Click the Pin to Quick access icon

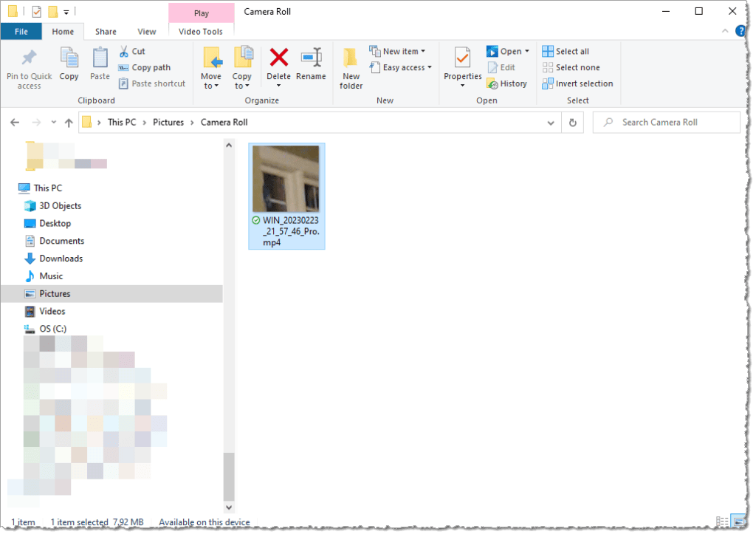coord(29,59)
